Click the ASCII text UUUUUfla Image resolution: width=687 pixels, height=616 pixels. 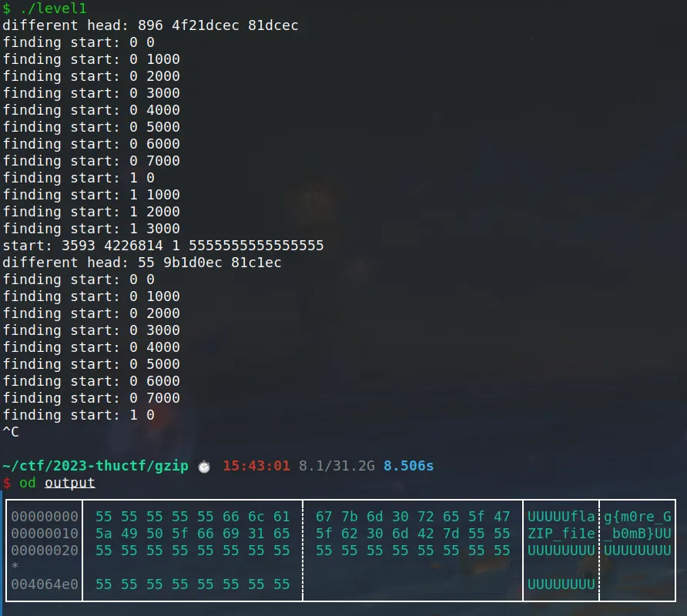click(561, 517)
